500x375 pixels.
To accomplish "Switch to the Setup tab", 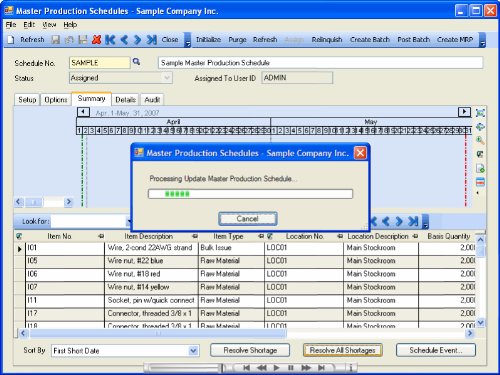I will point(27,100).
